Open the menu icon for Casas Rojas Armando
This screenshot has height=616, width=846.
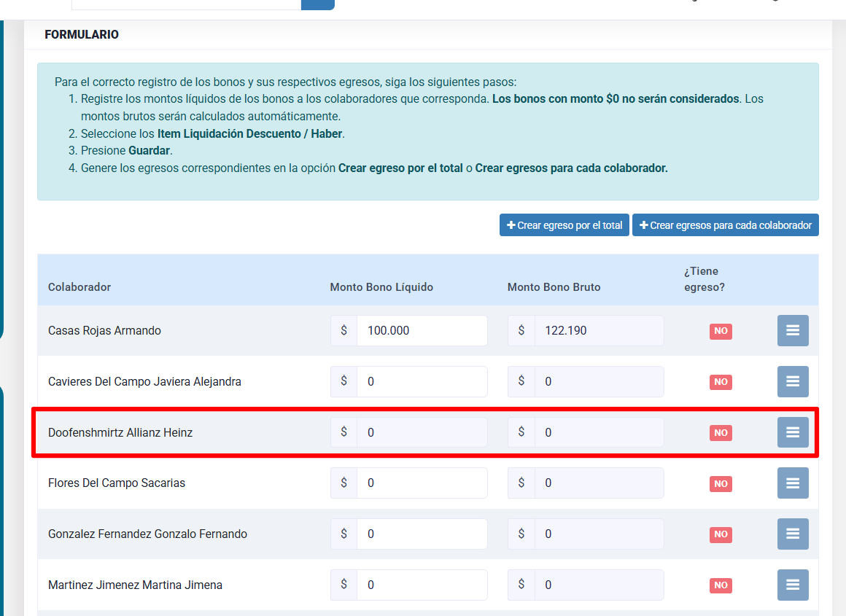tap(793, 330)
